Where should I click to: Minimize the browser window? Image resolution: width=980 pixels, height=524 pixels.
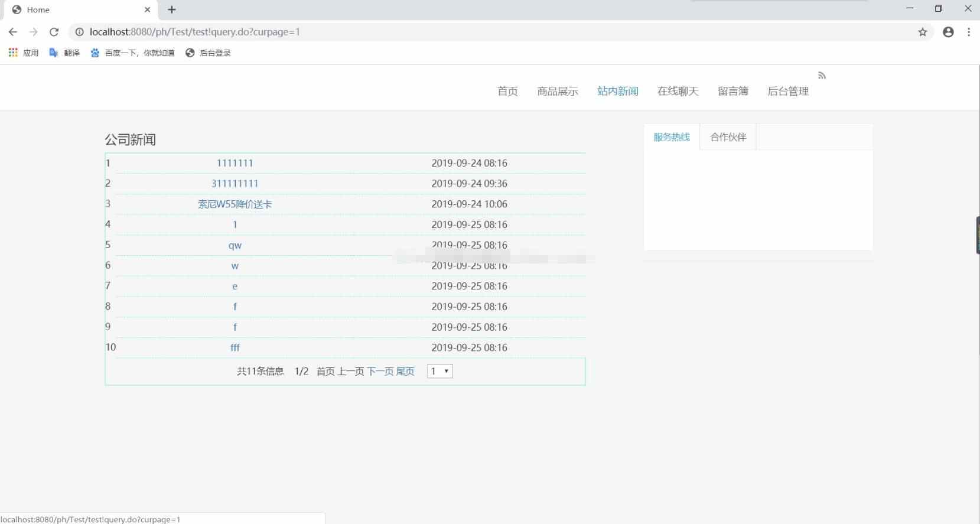(x=910, y=8)
